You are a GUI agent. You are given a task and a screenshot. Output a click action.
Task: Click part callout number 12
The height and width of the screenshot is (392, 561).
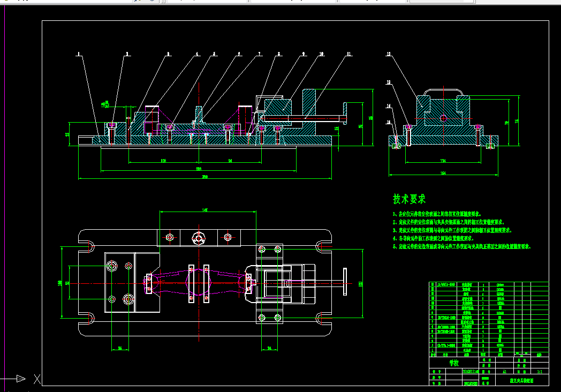tap(389, 54)
